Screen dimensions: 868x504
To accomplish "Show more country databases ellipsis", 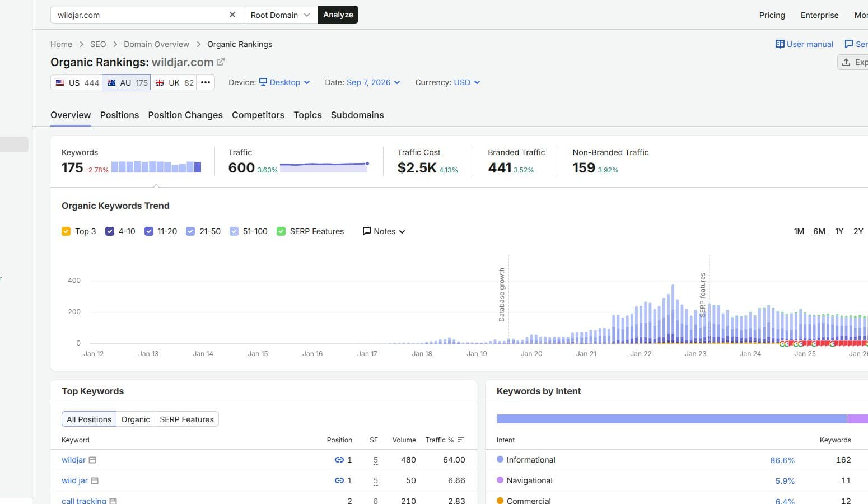I will 206,82.
